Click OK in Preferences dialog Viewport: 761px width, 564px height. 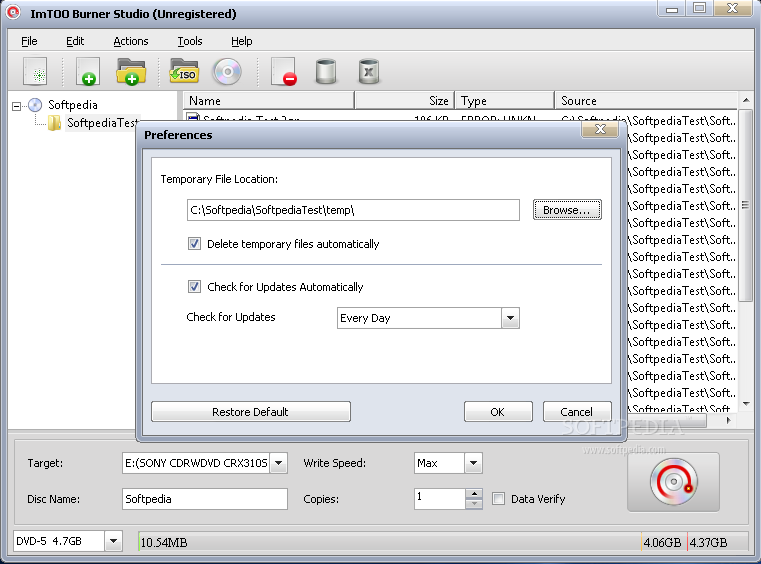pos(498,412)
